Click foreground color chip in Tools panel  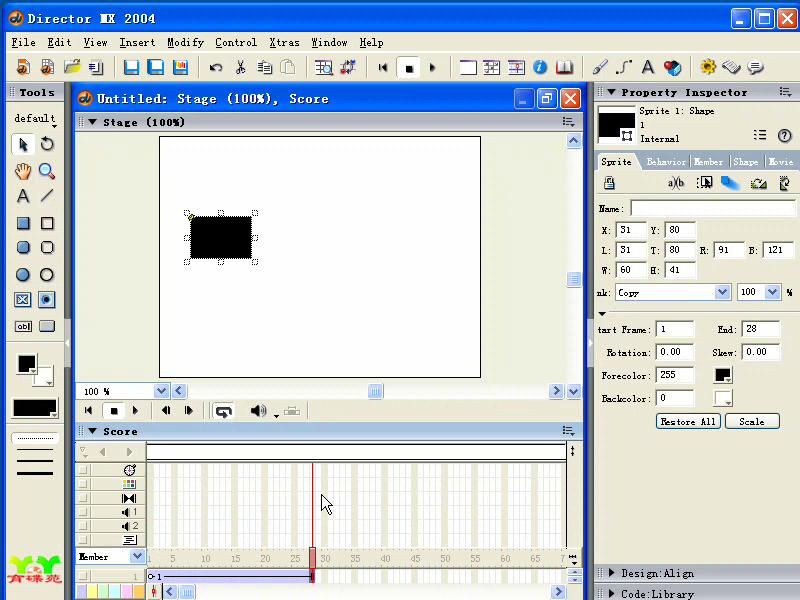click(27, 364)
